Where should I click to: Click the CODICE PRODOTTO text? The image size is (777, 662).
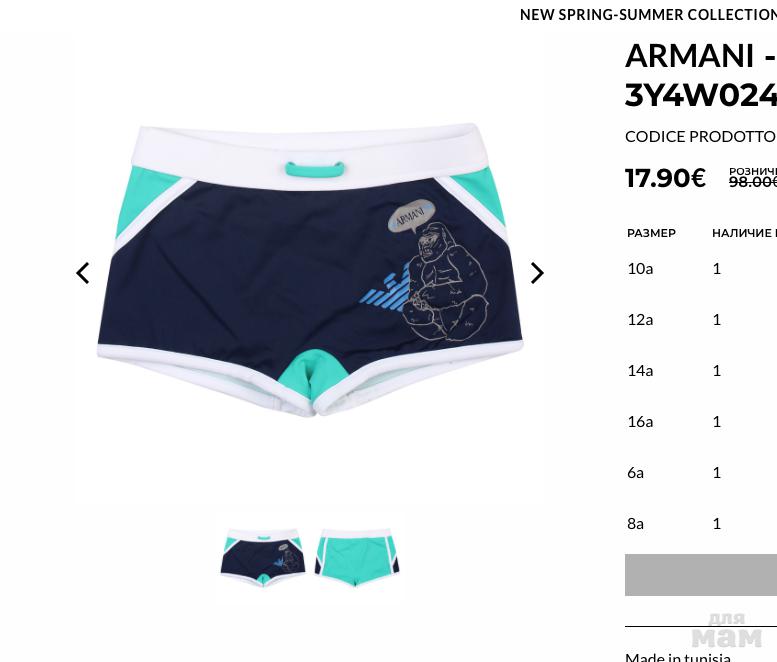tap(701, 137)
